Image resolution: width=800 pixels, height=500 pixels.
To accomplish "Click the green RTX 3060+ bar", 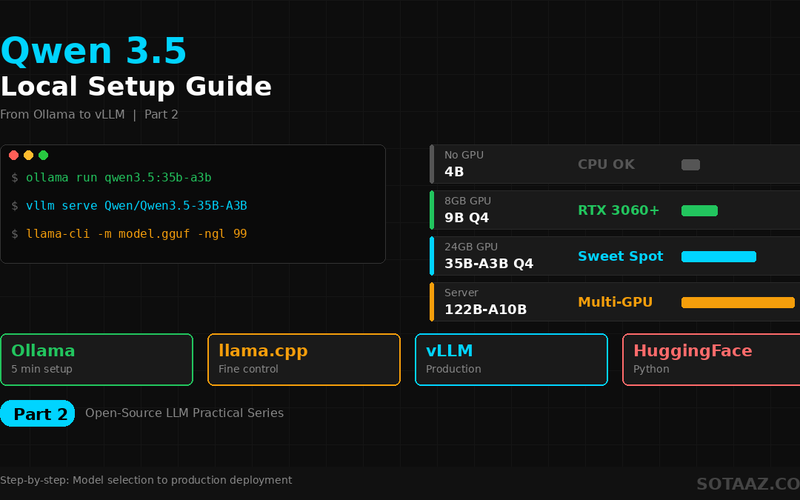I will point(699,211).
